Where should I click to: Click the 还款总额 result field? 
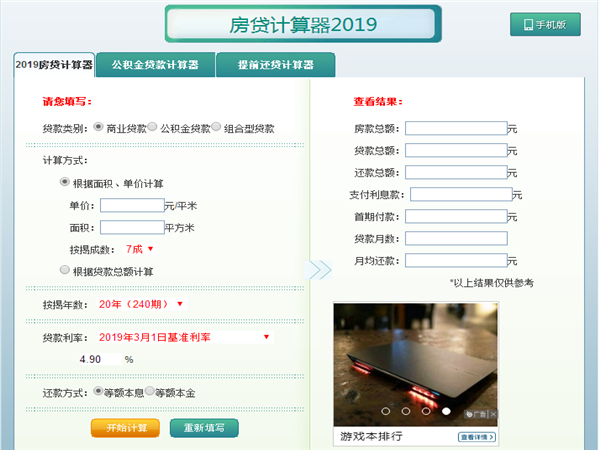(456, 172)
